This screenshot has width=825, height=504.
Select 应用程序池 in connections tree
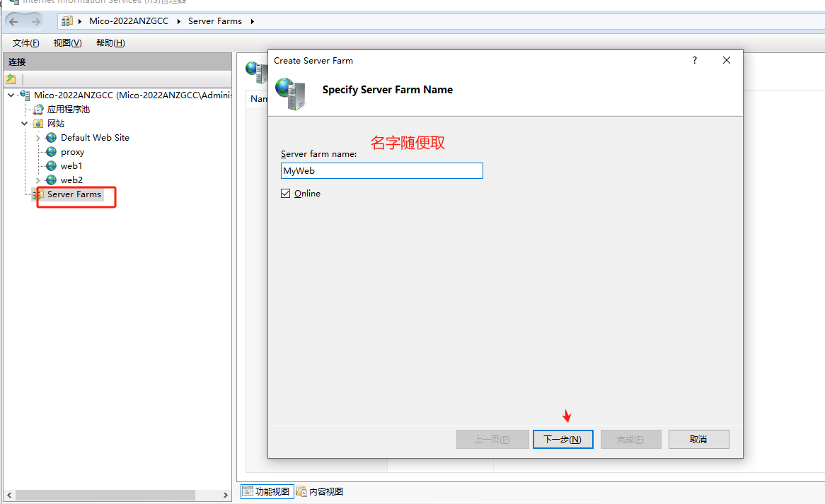pos(69,110)
